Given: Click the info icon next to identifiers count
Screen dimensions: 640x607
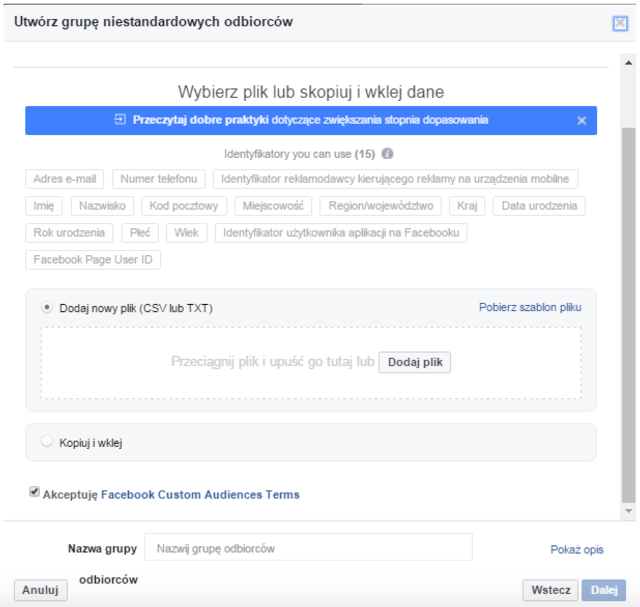Looking at the screenshot, I should 388,155.
